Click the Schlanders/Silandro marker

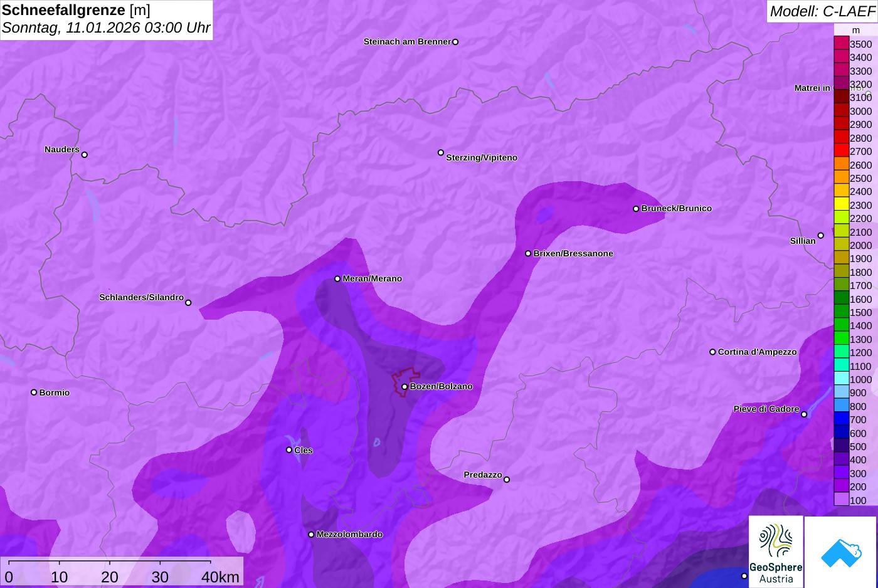tap(188, 303)
